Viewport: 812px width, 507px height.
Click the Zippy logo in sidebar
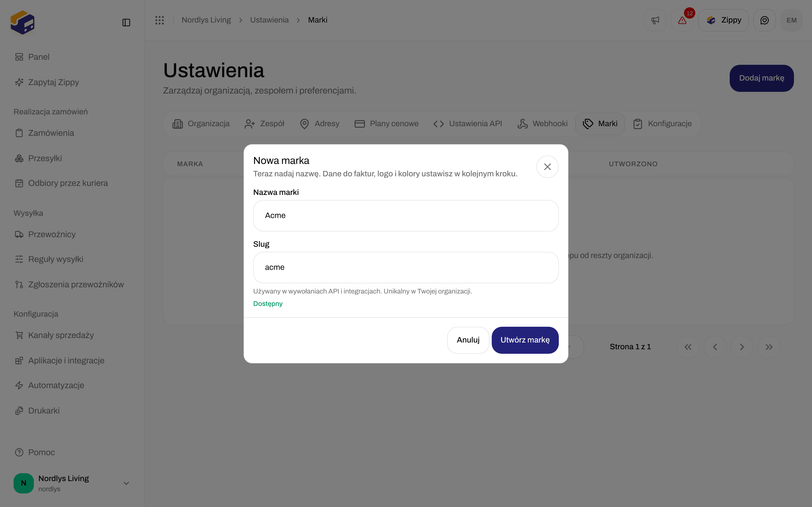coord(23,23)
